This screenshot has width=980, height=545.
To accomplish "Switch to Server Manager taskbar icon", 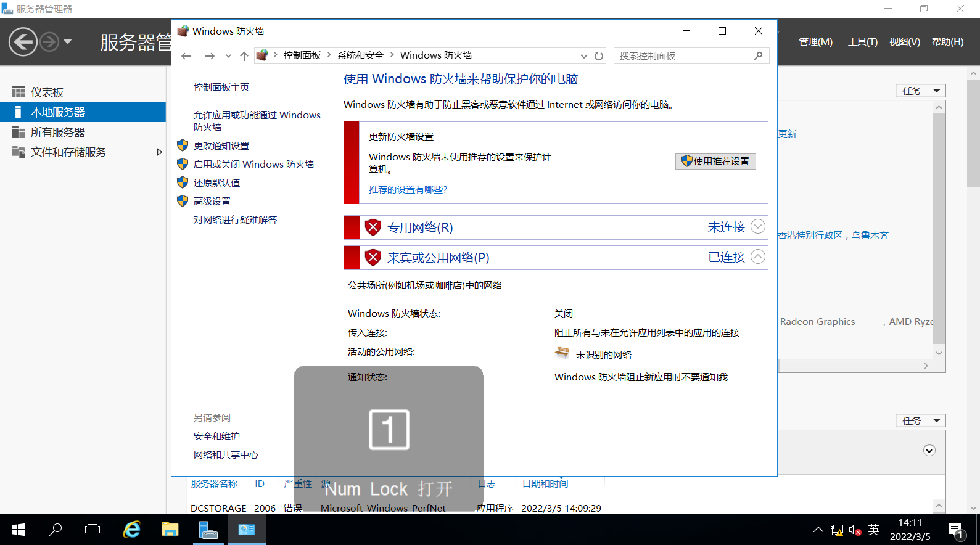I will [x=208, y=530].
